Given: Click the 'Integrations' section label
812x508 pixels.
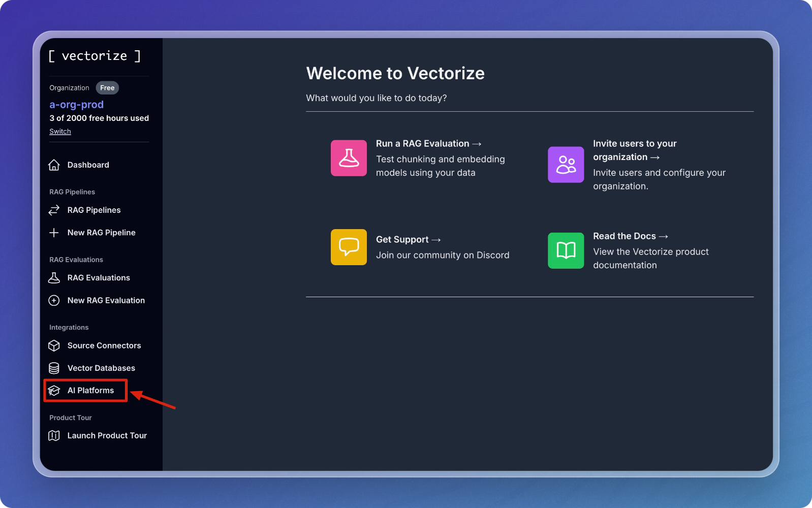Looking at the screenshot, I should click(x=69, y=328).
